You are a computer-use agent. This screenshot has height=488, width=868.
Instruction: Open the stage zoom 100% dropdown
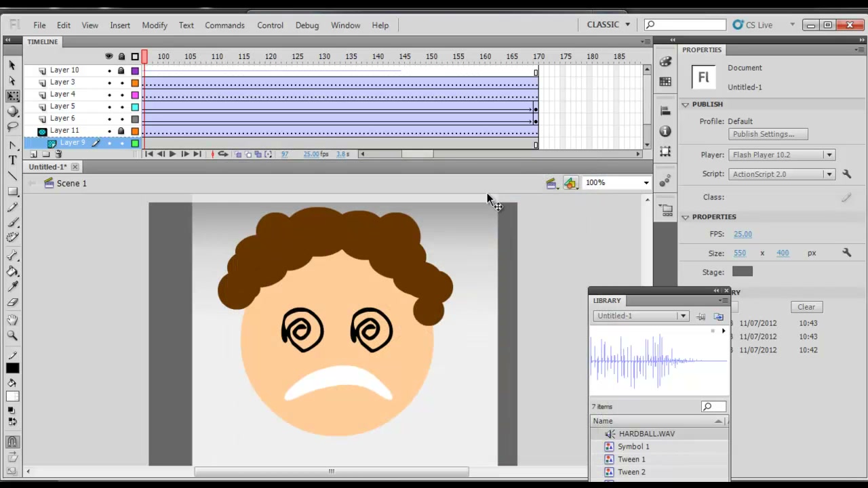point(617,182)
